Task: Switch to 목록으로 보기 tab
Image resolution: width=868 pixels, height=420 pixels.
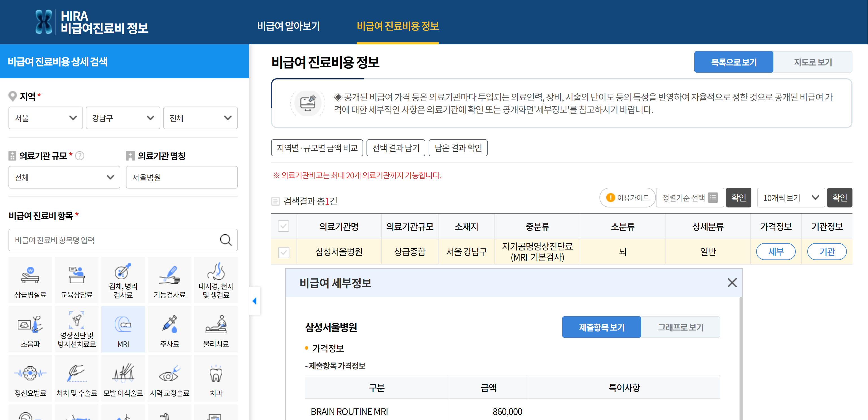Action: (x=734, y=62)
